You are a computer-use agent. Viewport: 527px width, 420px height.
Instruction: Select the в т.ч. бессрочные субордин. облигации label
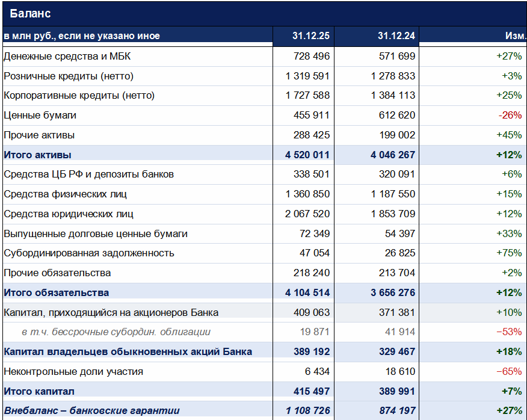click(x=116, y=332)
